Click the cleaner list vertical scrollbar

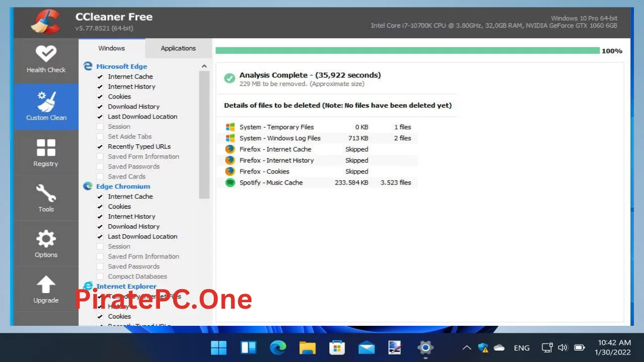[x=204, y=135]
